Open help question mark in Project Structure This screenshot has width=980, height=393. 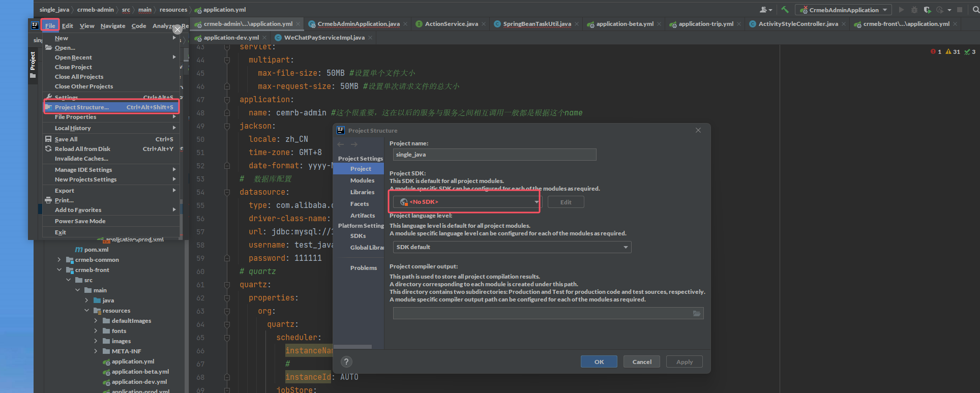click(346, 361)
